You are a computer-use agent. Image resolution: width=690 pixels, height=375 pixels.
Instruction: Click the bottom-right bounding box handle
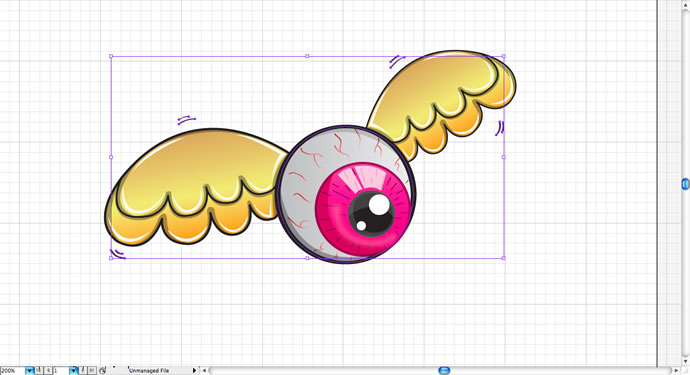point(504,258)
